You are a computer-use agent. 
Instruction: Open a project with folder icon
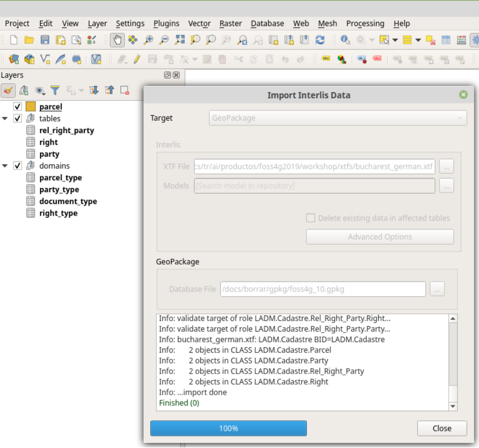(29, 40)
